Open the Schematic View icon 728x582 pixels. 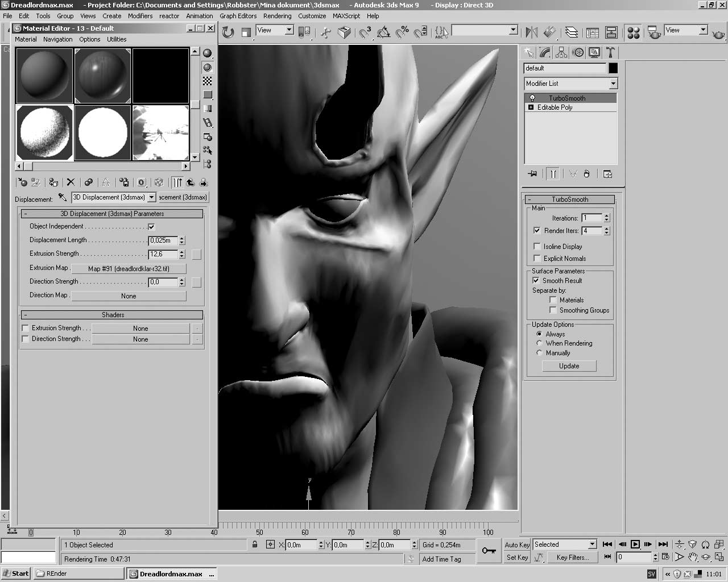pyautogui.click(x=610, y=32)
